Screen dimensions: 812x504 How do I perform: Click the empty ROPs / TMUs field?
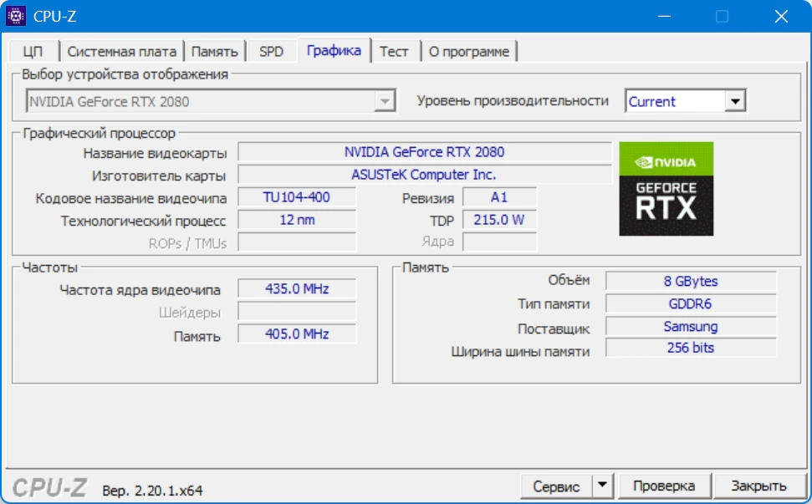pyautogui.click(x=297, y=242)
